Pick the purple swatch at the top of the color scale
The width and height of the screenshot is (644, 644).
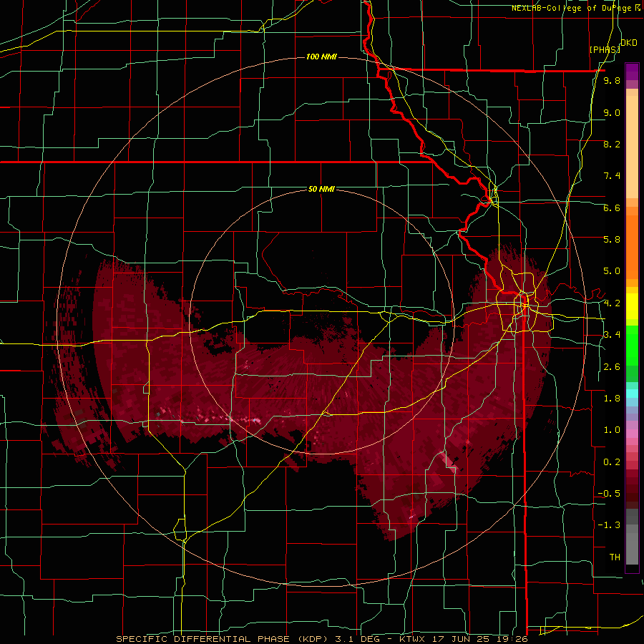[632, 72]
